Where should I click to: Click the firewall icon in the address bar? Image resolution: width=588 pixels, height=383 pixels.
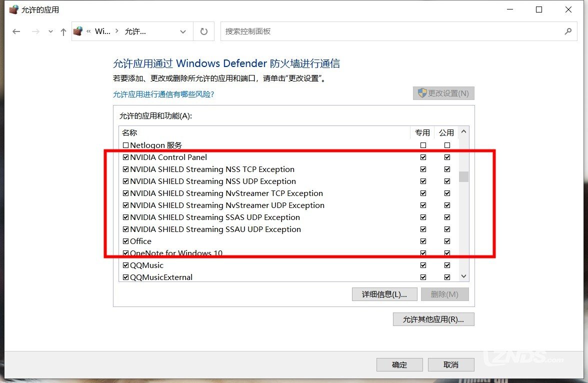(x=78, y=31)
